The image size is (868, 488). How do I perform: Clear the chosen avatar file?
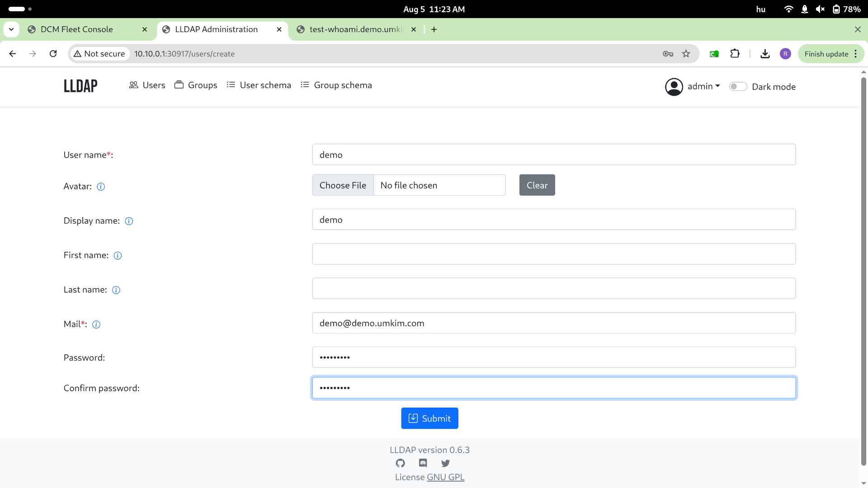[537, 185]
